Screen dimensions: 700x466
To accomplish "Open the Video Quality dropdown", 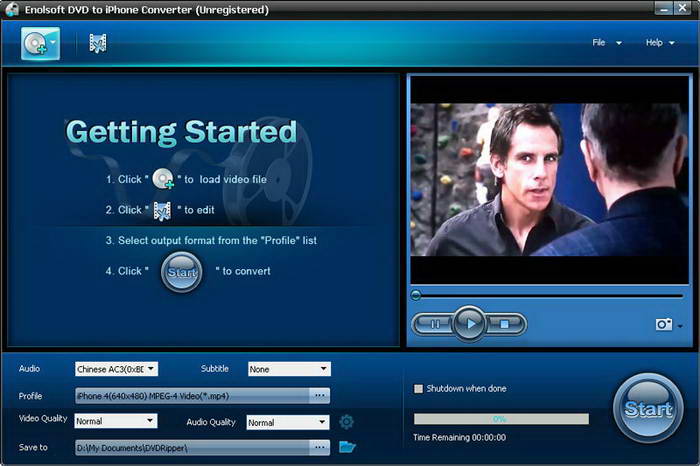I will [x=116, y=421].
